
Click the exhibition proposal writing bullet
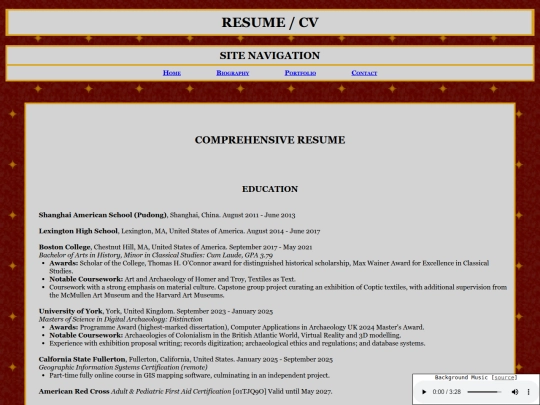[237, 343]
